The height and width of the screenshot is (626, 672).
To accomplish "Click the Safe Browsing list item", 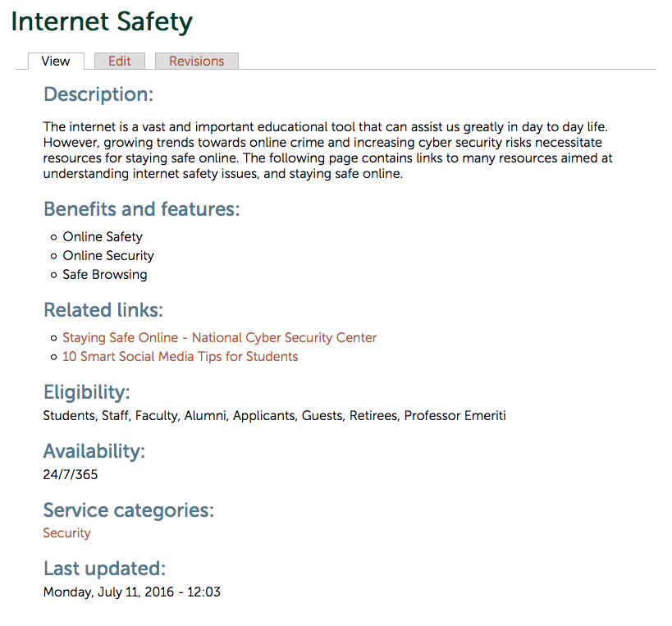I will point(105,275).
